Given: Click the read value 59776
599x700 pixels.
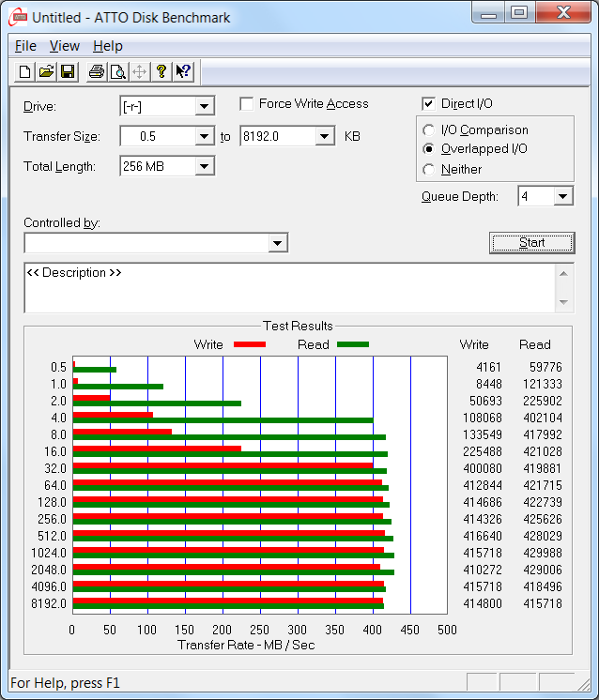Looking at the screenshot, I should (545, 368).
